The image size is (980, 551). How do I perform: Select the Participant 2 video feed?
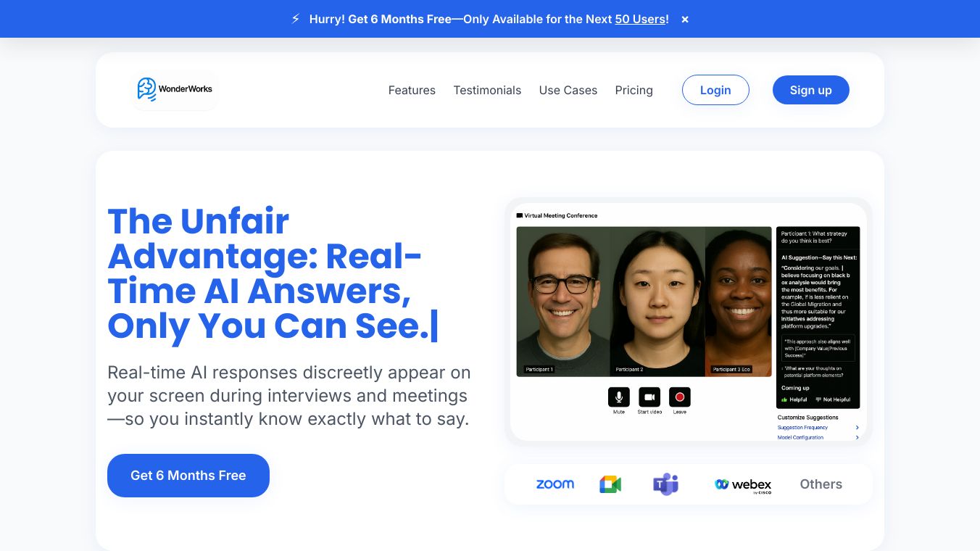tap(657, 302)
